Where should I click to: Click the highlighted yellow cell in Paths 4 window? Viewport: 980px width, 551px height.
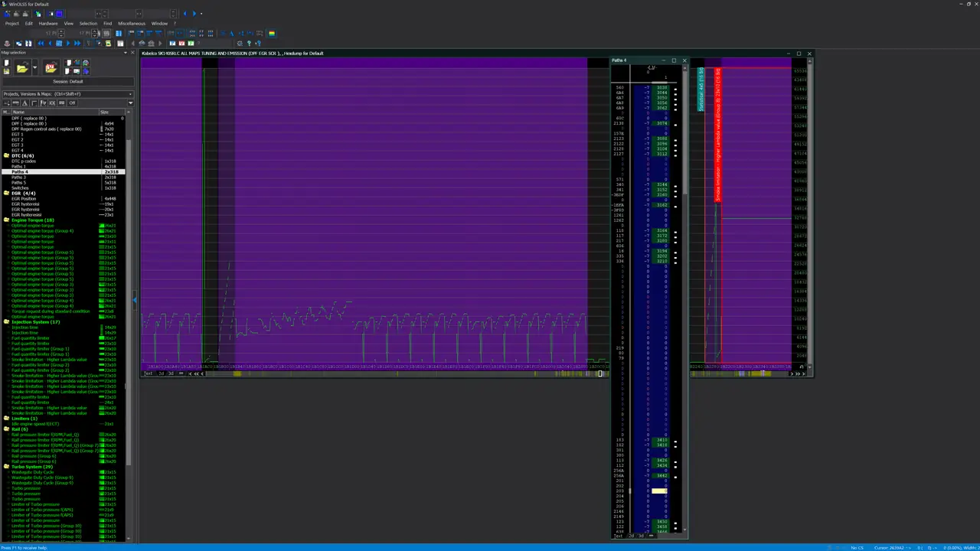[659, 491]
